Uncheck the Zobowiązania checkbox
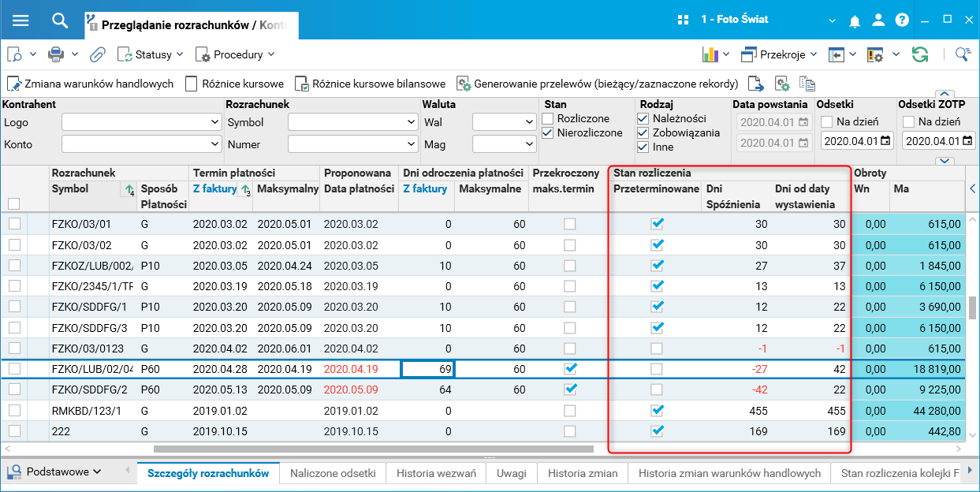 643,132
